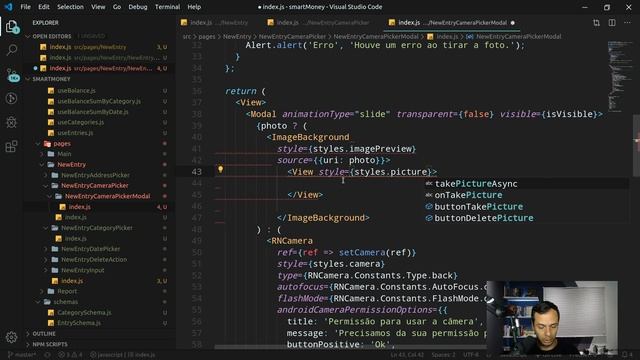
Task: Click the errors and warnings status item
Action: 71,355
